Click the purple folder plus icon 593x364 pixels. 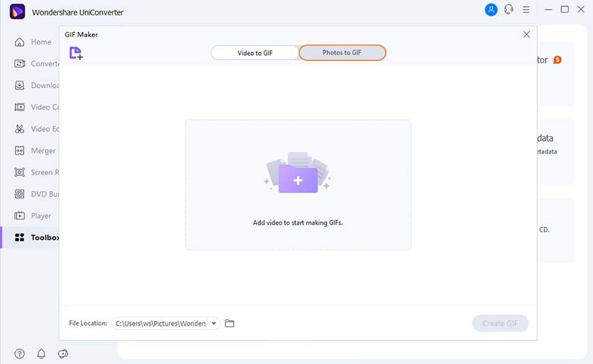coord(298,179)
